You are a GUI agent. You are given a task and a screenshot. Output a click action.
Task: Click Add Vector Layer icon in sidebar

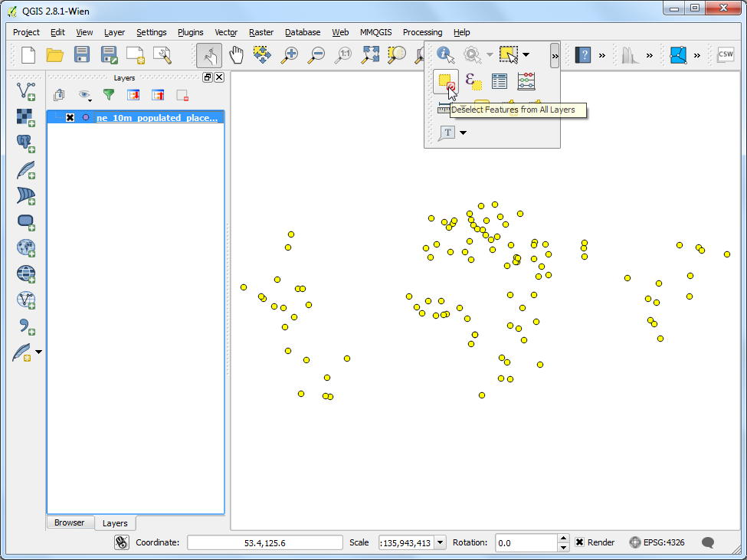tap(26, 90)
